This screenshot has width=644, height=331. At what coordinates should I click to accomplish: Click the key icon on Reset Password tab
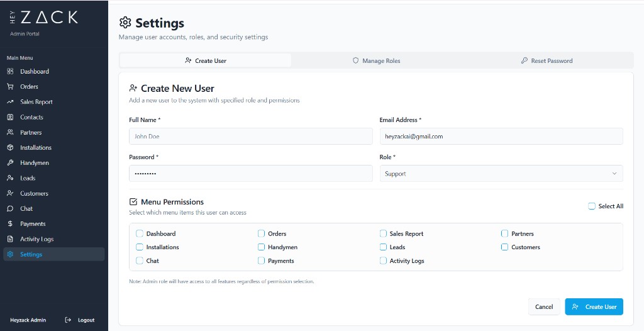click(524, 60)
